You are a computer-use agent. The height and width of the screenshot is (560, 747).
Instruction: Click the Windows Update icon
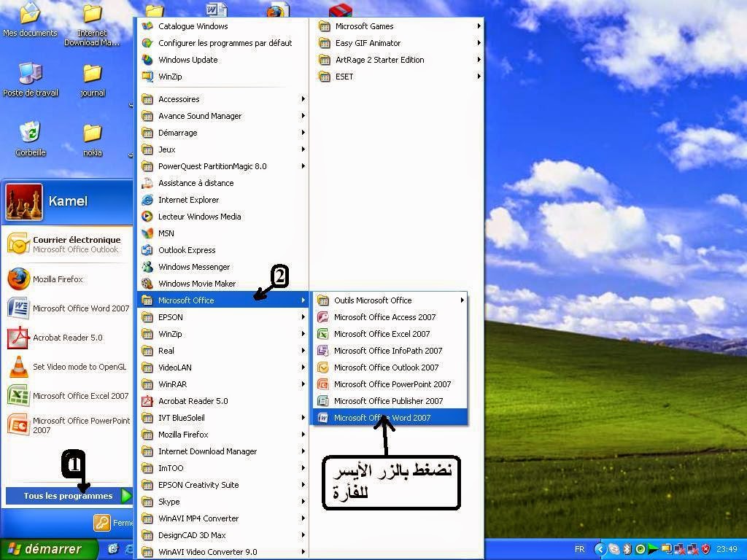tap(147, 60)
